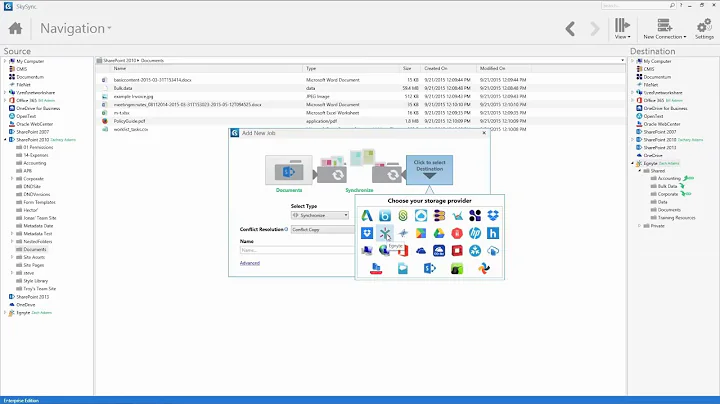Viewport: 720px width, 404px height.
Task: Open the View menu in the toolbar
Action: [x=622, y=28]
